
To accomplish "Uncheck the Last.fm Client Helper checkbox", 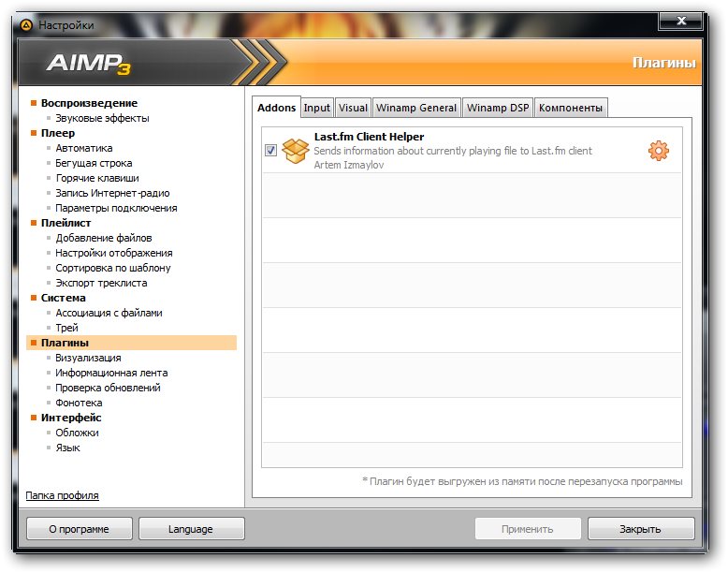I will point(270,151).
